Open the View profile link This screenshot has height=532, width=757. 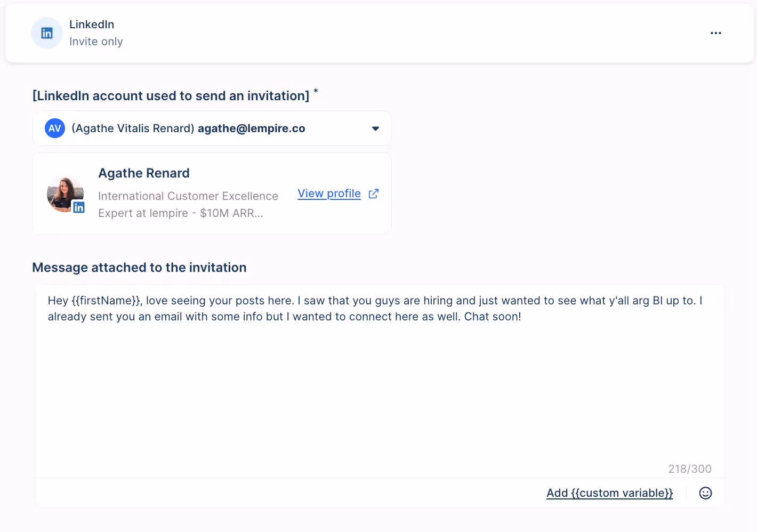(x=329, y=194)
